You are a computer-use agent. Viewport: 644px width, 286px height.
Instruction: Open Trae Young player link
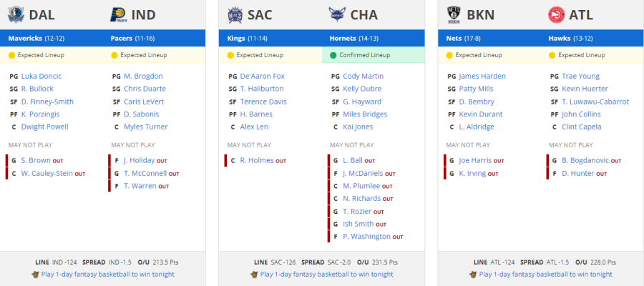(580, 76)
